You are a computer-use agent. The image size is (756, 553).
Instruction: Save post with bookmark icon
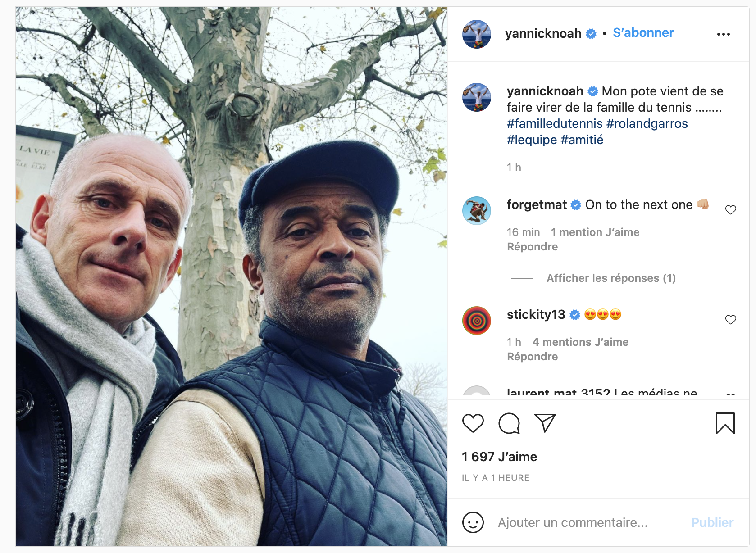(725, 423)
